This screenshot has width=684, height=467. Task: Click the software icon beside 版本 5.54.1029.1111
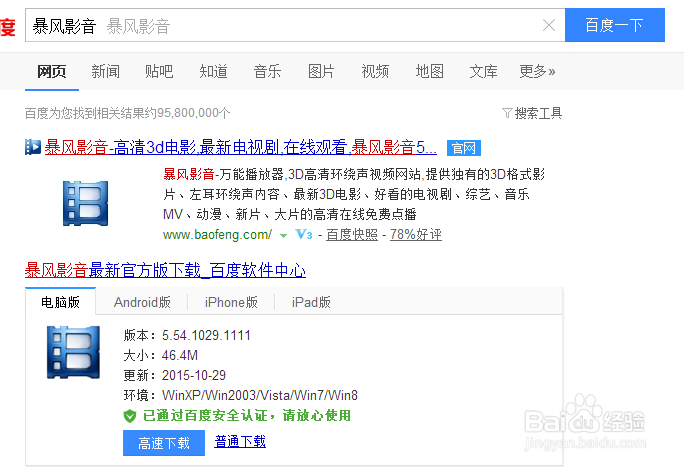73,352
